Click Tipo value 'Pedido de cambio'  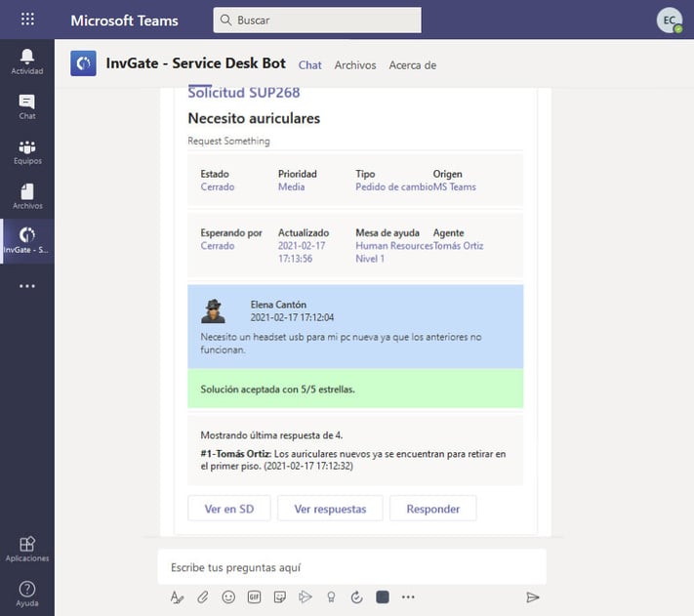pos(394,186)
